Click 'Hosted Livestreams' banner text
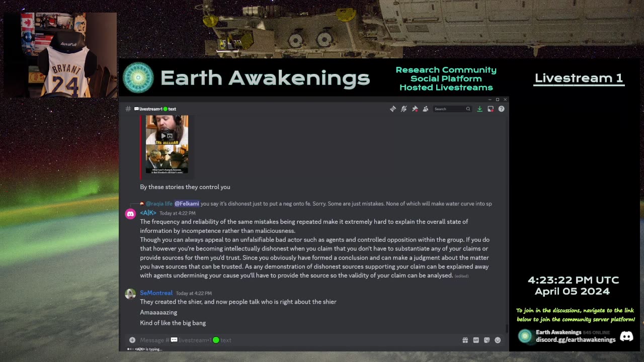The height and width of the screenshot is (362, 644). pyautogui.click(x=446, y=87)
